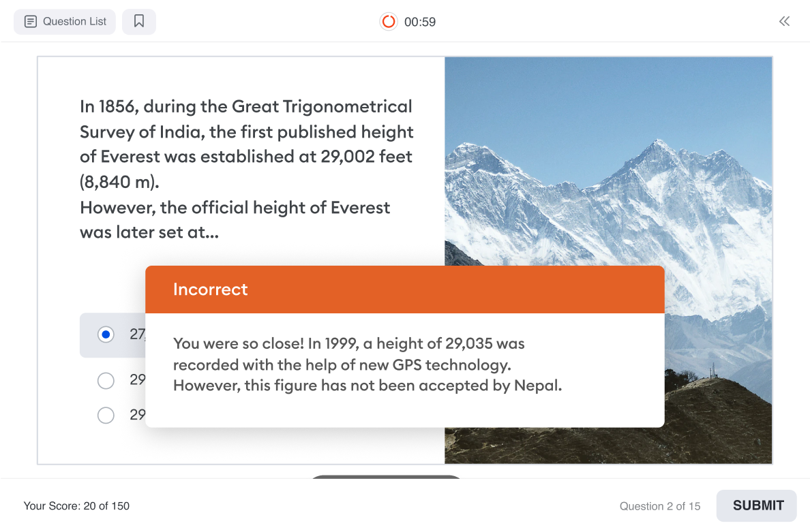Choose the bottom radio answer option
The height and width of the screenshot is (532, 810).
pos(106,415)
